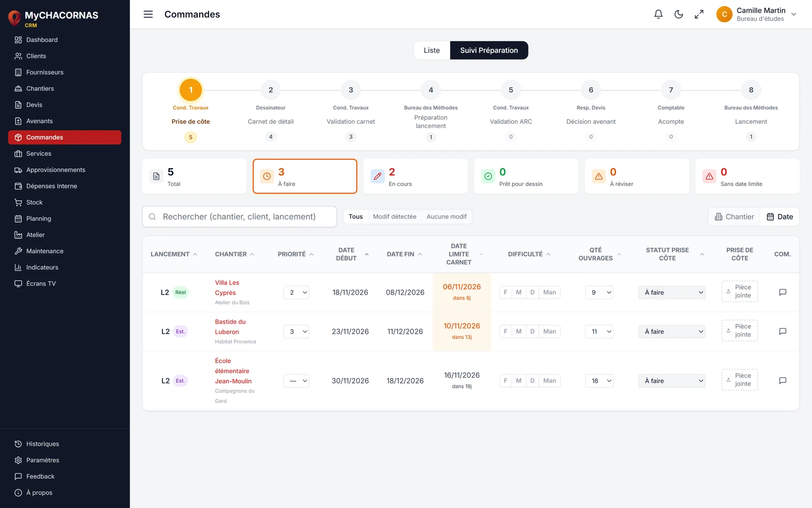Toggle difficulty F for Villa Les Cyprès
This screenshot has height=508, width=812.
click(505, 292)
